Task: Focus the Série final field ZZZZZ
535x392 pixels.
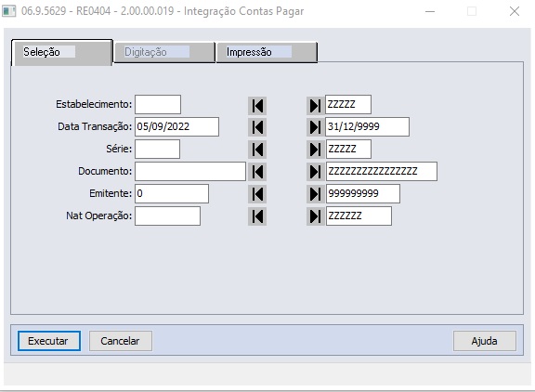Action: pos(348,149)
